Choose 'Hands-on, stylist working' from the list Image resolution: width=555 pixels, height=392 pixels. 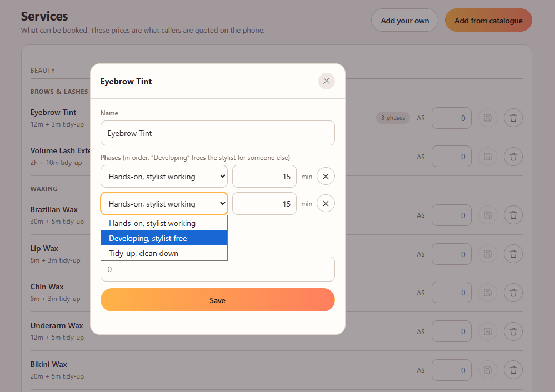coord(164,223)
